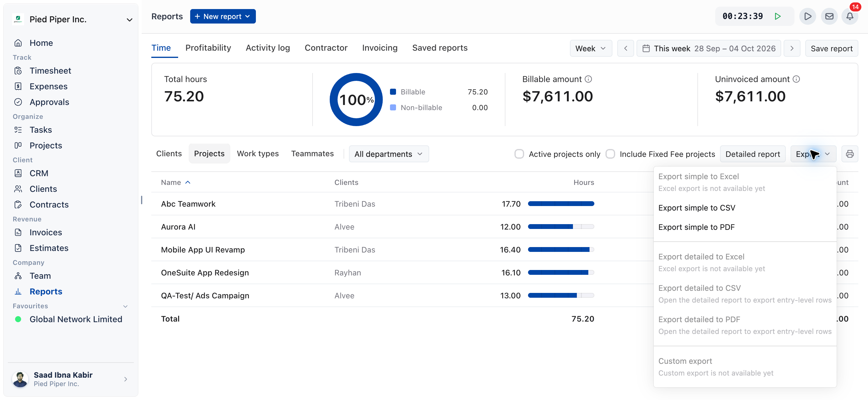Open Projects in the sidebar
This screenshot has height=400, width=868.
click(x=46, y=145)
